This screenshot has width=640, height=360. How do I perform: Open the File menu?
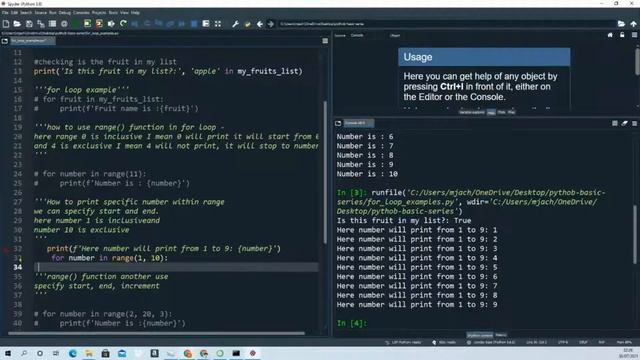coord(5,13)
